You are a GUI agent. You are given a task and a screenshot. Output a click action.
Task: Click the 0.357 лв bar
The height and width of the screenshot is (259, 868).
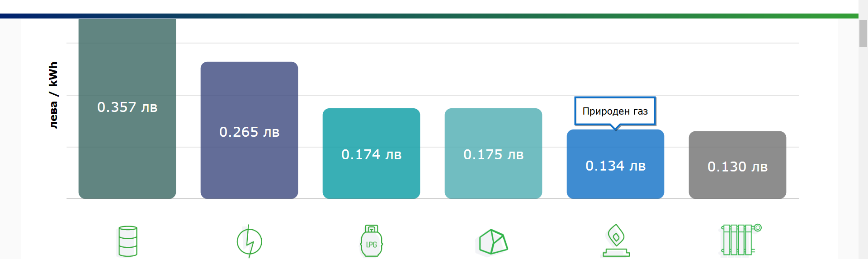tap(127, 109)
